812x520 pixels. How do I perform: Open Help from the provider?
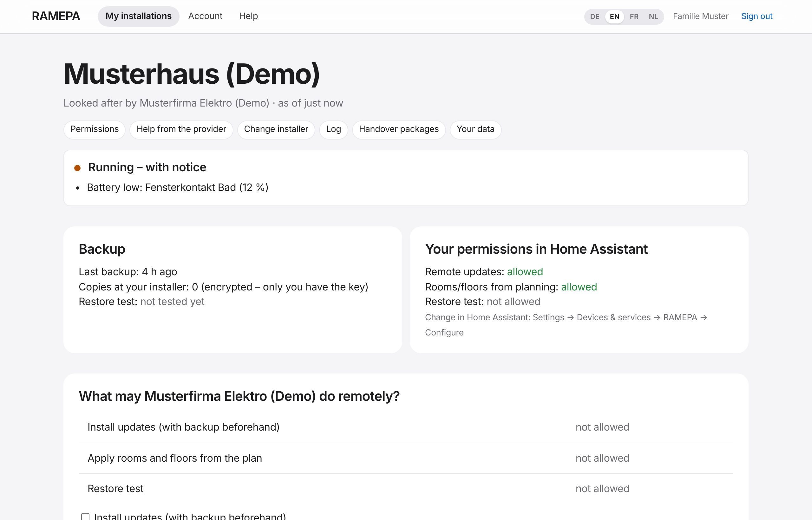[x=181, y=129]
